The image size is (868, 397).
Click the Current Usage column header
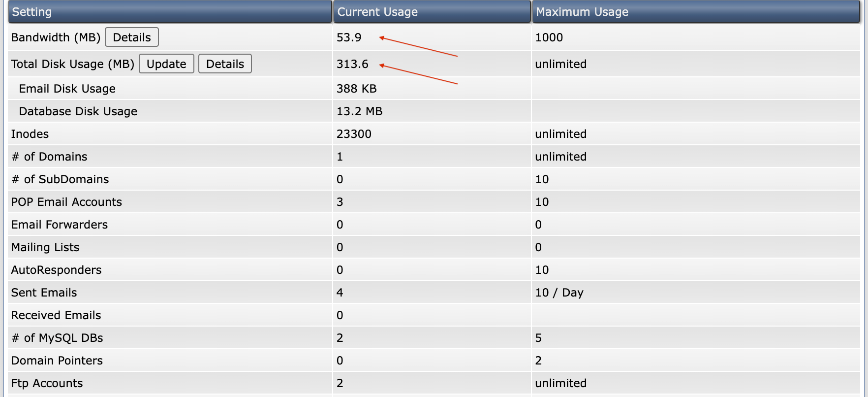coord(377,12)
